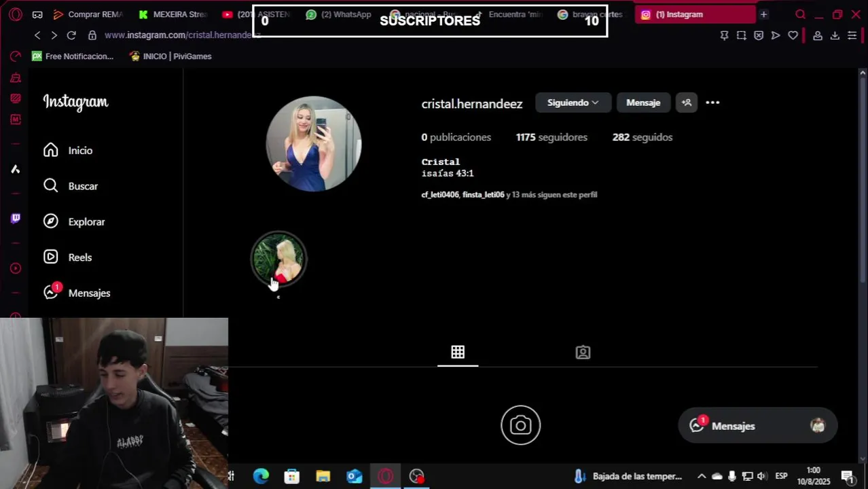Open File Explorer from the taskbar

pos(323,476)
